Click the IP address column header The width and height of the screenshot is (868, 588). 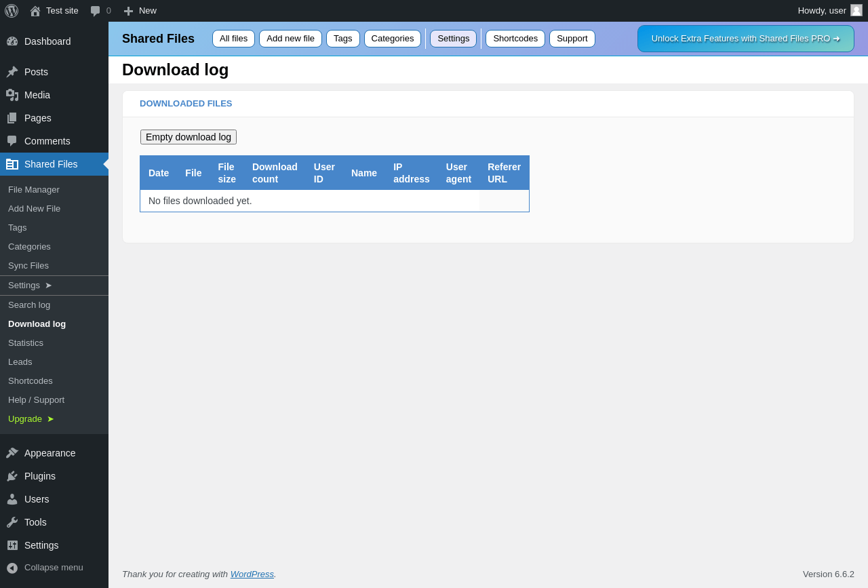click(x=412, y=173)
